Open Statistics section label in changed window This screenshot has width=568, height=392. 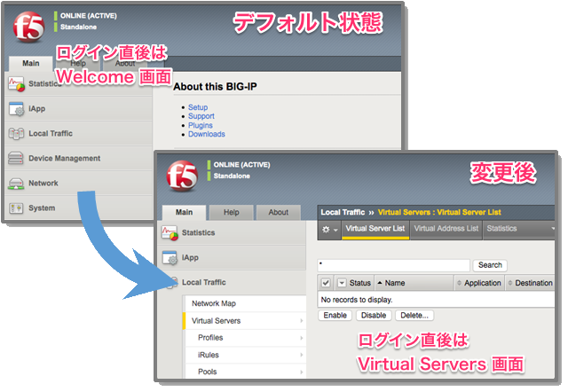(x=198, y=232)
